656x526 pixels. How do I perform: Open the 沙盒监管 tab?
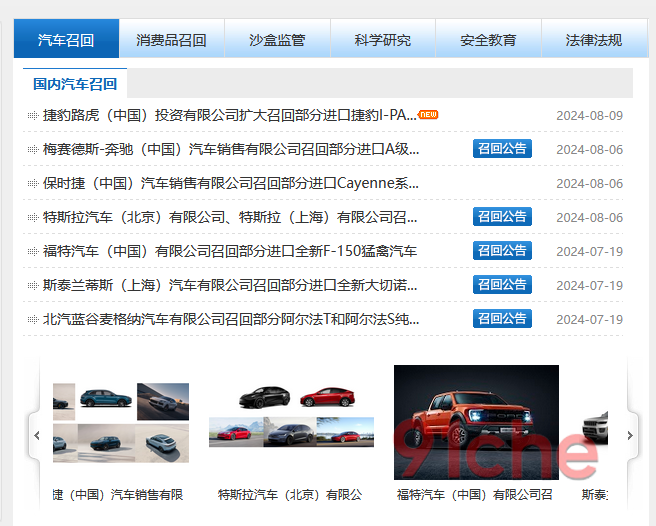(277, 40)
